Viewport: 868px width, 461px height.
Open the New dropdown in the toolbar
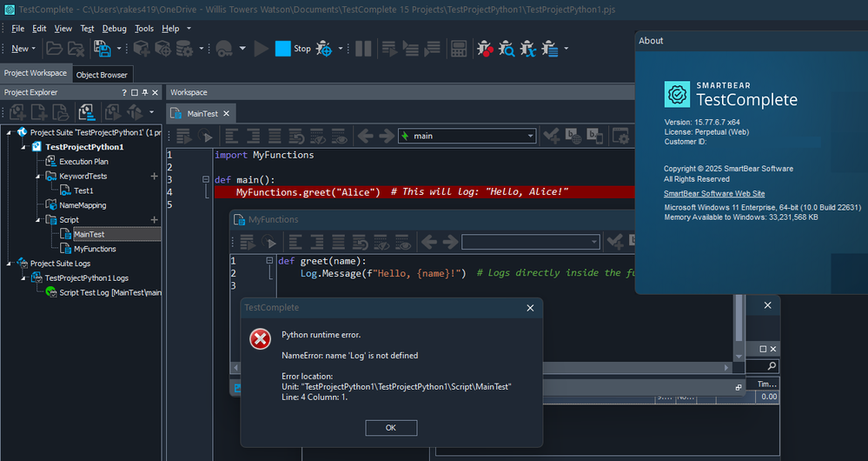pos(23,49)
